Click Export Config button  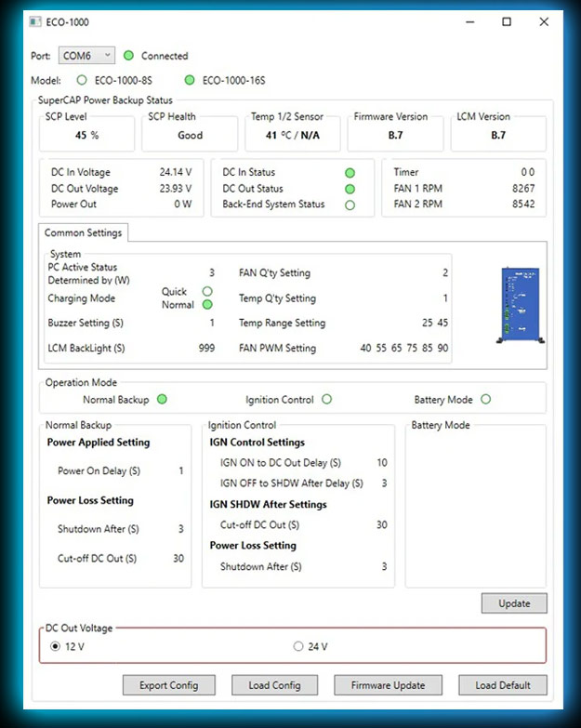coord(169,685)
